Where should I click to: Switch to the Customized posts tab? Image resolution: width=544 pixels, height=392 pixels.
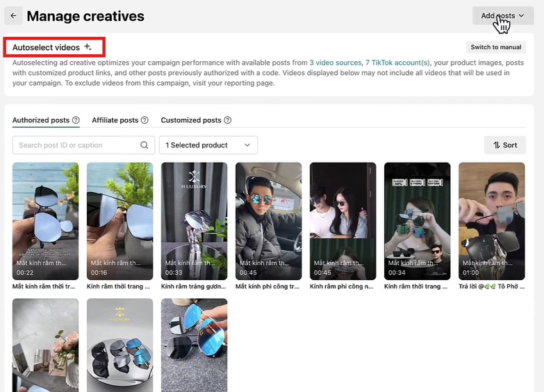pyautogui.click(x=190, y=120)
